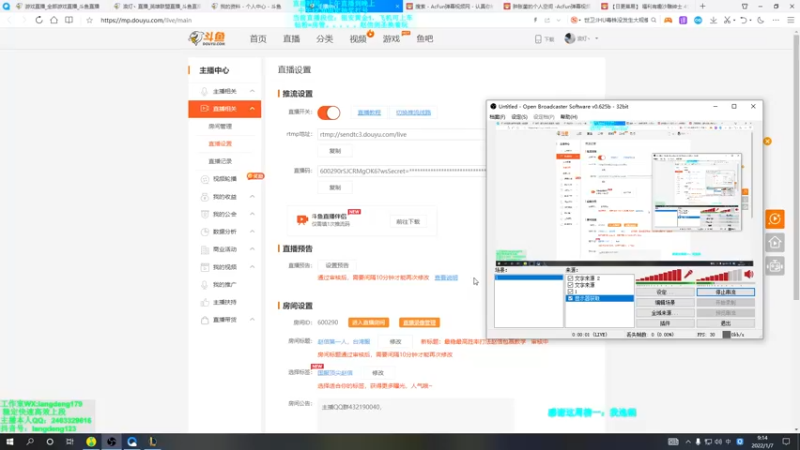
Task: Mute the desktop speaker in OBS
Action: [748, 274]
